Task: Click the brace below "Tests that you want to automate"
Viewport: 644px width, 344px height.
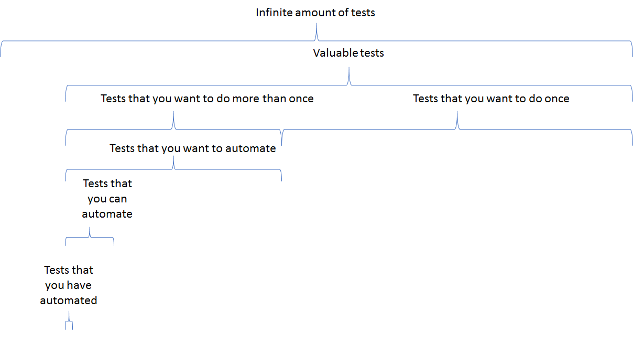Action: coord(173,169)
